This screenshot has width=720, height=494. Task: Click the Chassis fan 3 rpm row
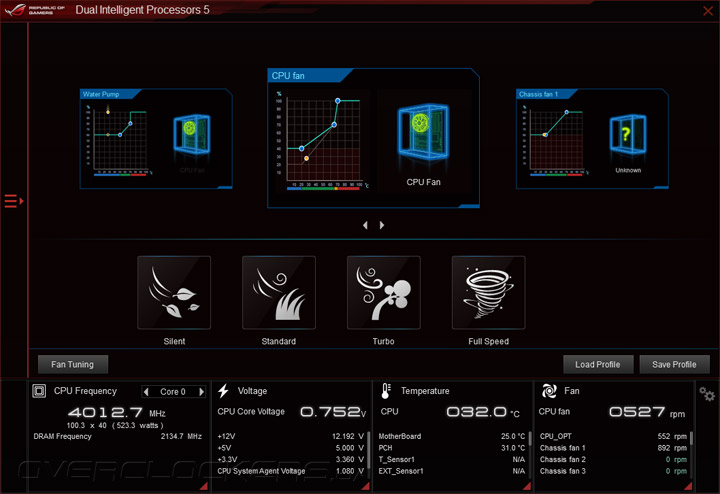click(613, 471)
